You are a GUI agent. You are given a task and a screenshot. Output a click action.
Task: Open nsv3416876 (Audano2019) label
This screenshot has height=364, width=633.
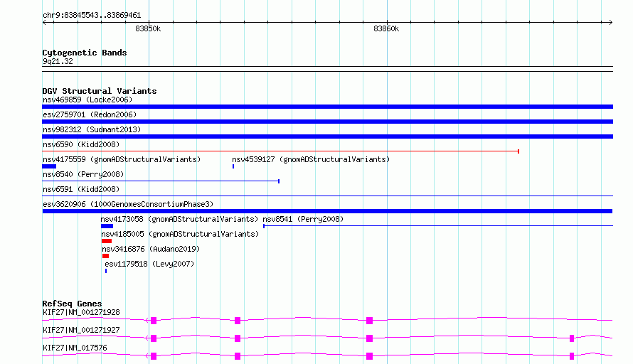click(x=151, y=249)
